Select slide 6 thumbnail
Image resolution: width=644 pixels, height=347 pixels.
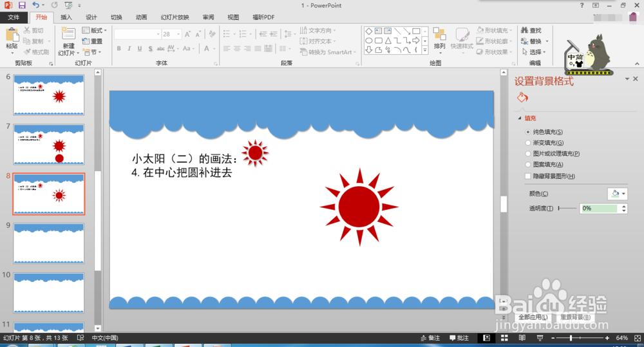tap(48, 95)
